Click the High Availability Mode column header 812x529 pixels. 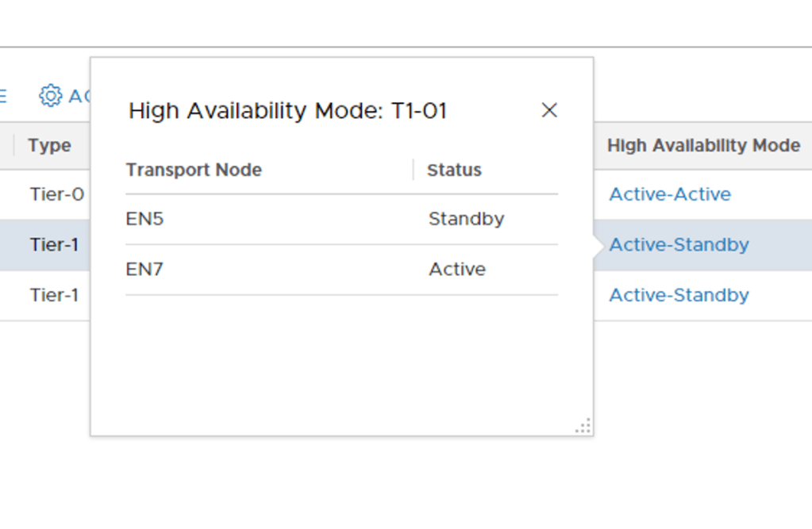click(x=703, y=146)
